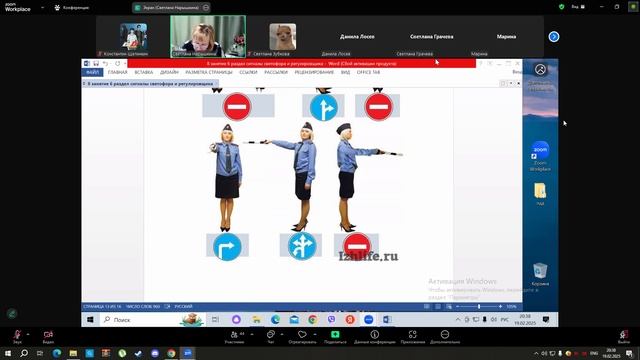Click the green Поделиться share screen button
The height and width of the screenshot is (360, 640).
335,336
